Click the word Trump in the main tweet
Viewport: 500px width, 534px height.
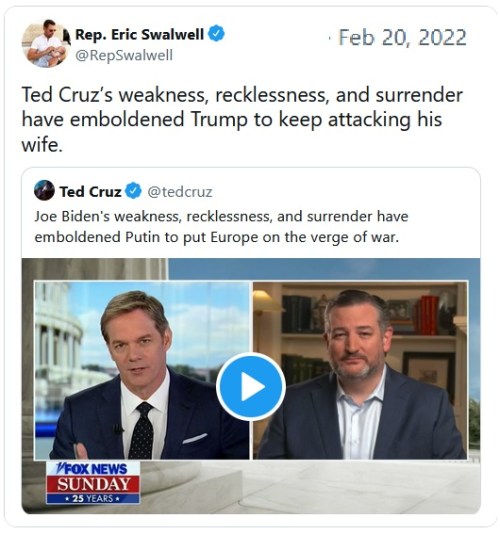point(219,119)
